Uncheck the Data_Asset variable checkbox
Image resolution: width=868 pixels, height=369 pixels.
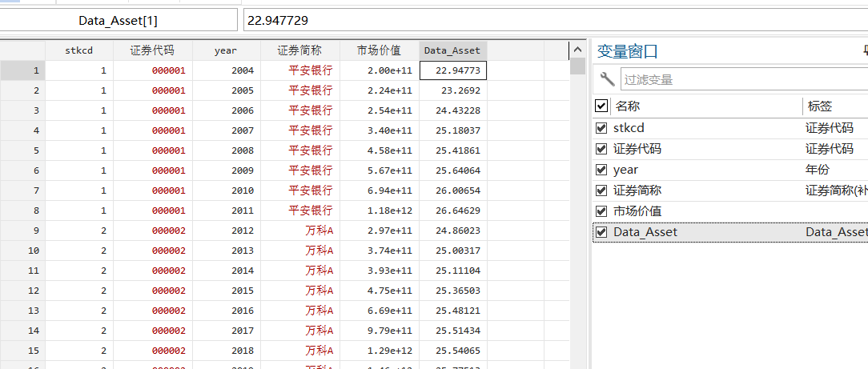click(601, 232)
